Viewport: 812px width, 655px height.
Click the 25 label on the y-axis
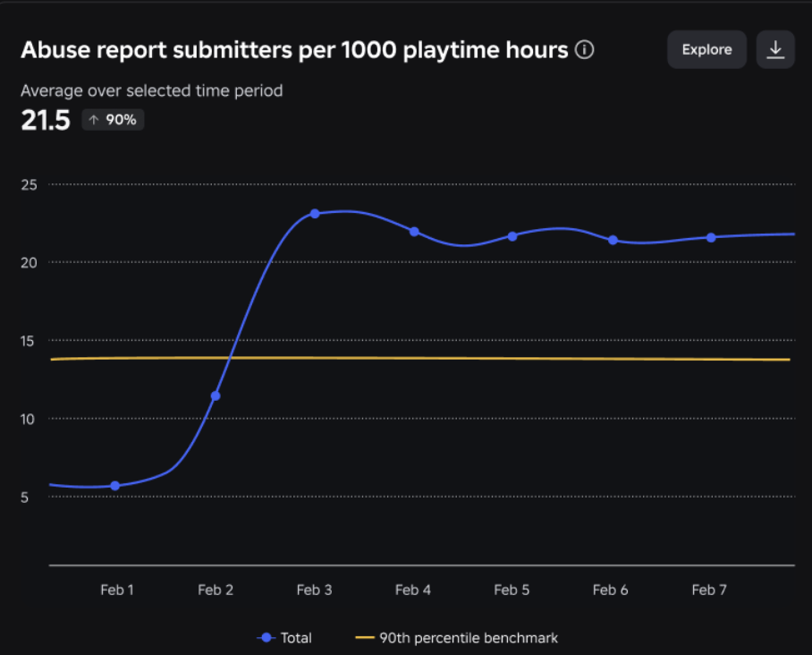click(x=30, y=184)
